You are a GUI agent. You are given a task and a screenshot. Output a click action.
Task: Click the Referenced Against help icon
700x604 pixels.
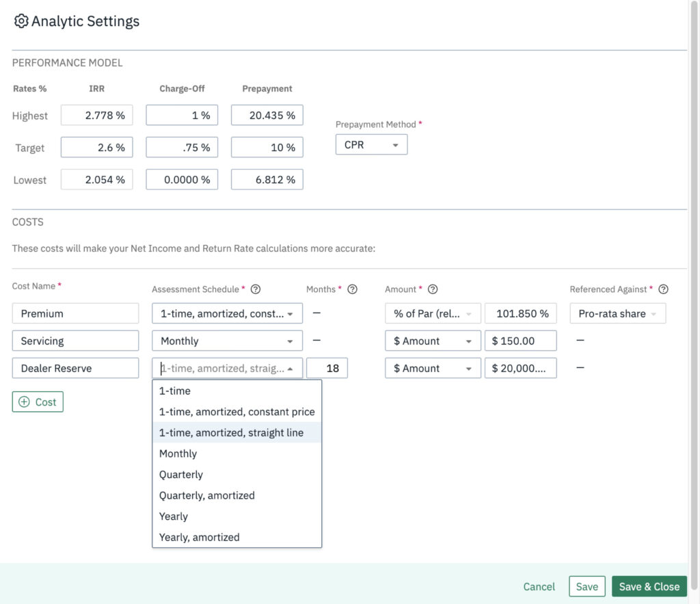[662, 289]
